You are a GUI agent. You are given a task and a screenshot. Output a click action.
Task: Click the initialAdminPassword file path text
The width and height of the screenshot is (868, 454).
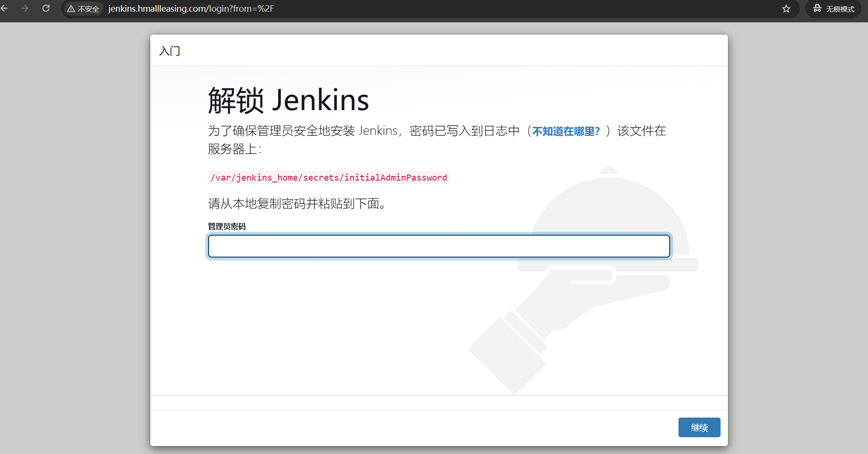click(x=329, y=178)
